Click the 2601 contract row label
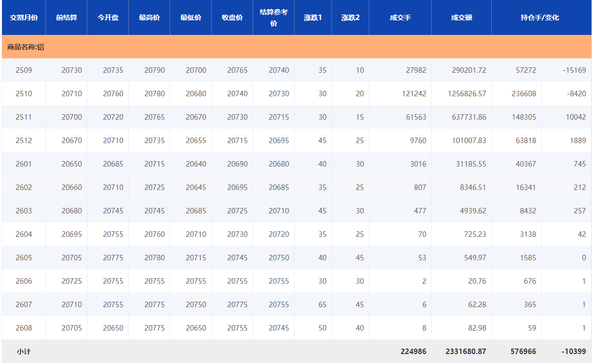Viewport: 592px width, 364px height. (24, 164)
